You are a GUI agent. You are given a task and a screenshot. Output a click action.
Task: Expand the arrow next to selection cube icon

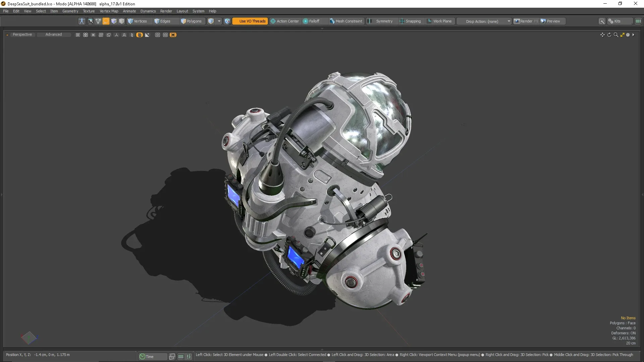tap(219, 21)
